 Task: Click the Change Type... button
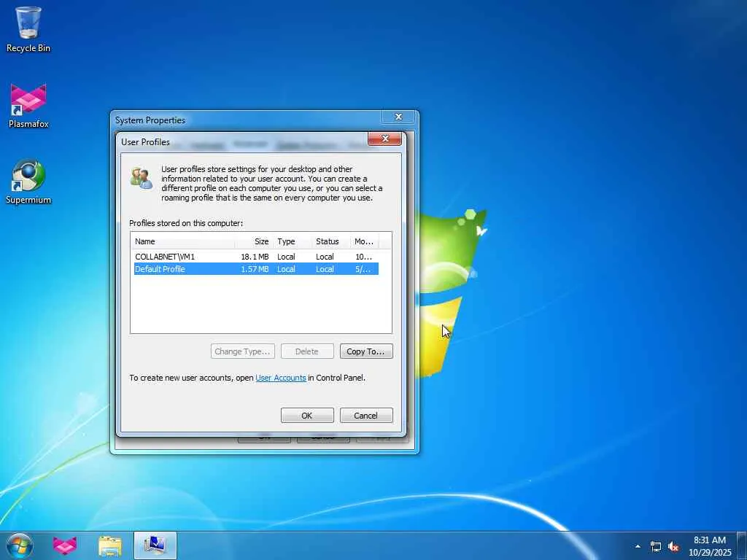pos(242,351)
